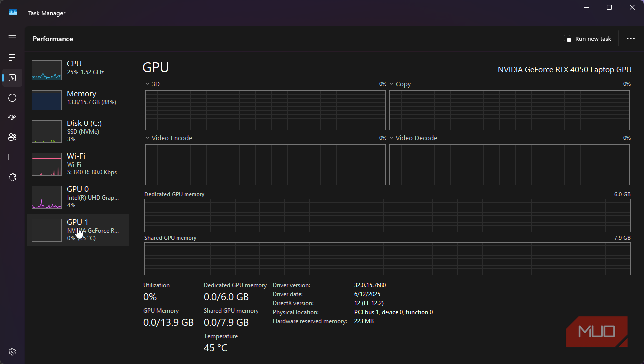Click the CPU usage mini graph thumbnail
The height and width of the screenshot is (364, 644).
47,70
